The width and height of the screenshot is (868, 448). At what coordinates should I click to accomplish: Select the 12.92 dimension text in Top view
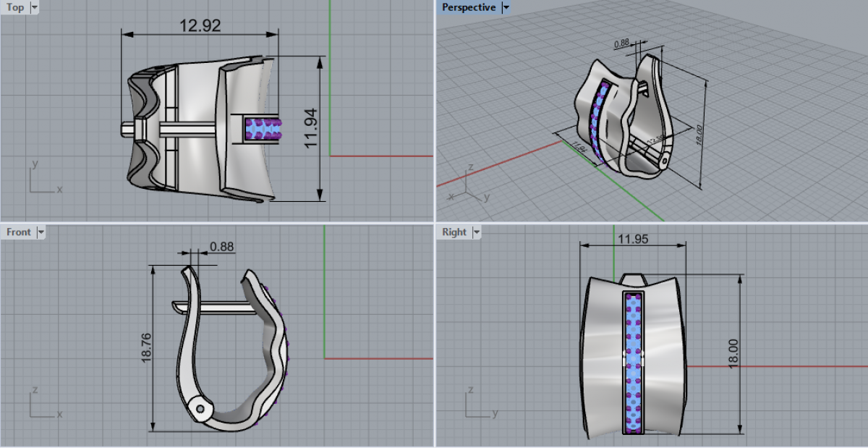200,25
